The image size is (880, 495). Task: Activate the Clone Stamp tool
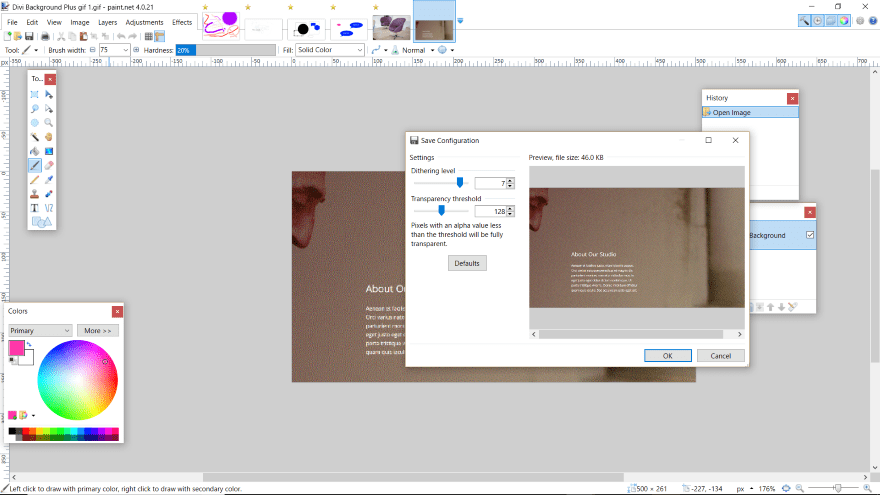(34, 194)
